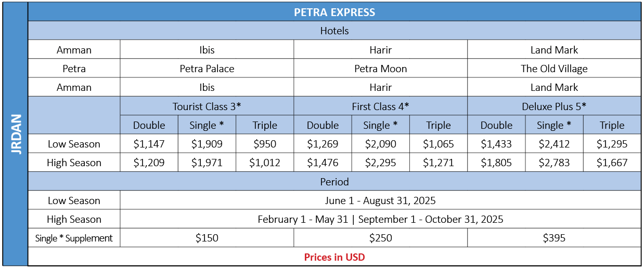Viewport: 644px width, 269px height.
Task: Click the $395 supplement cell
Action: pos(555,238)
